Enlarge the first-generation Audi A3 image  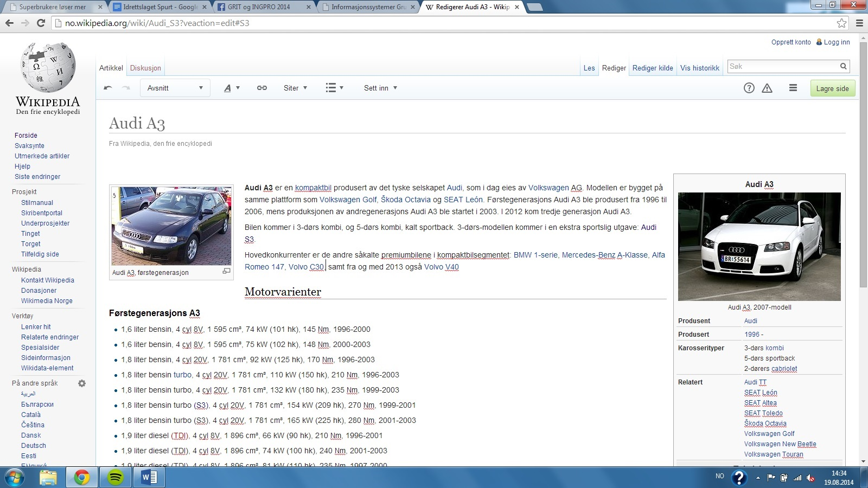click(227, 271)
